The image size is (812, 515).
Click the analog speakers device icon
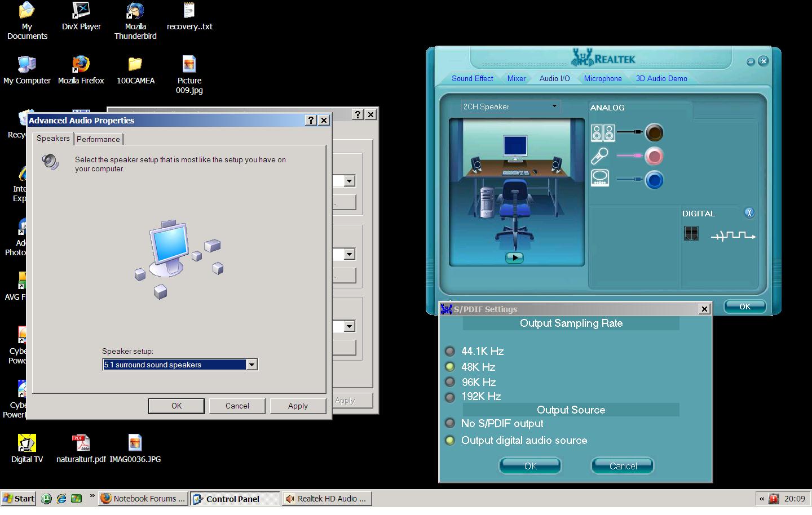tap(603, 133)
